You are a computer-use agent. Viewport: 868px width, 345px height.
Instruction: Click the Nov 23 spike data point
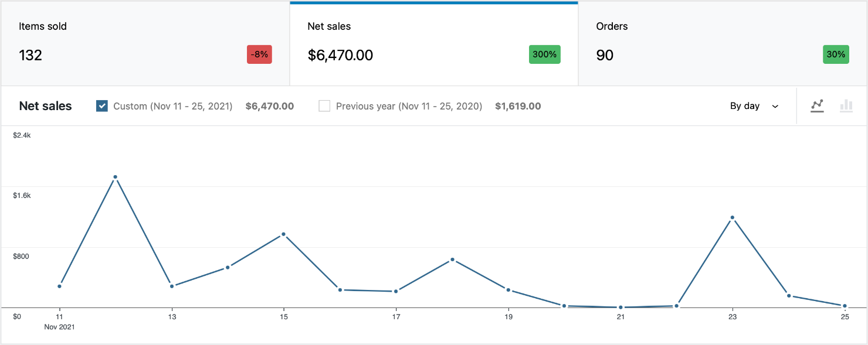click(x=733, y=217)
